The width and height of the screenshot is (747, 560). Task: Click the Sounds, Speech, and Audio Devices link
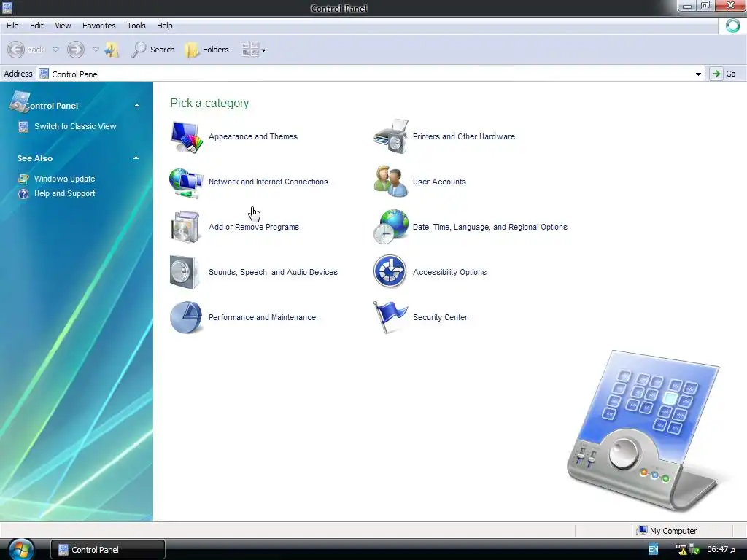[x=273, y=273]
